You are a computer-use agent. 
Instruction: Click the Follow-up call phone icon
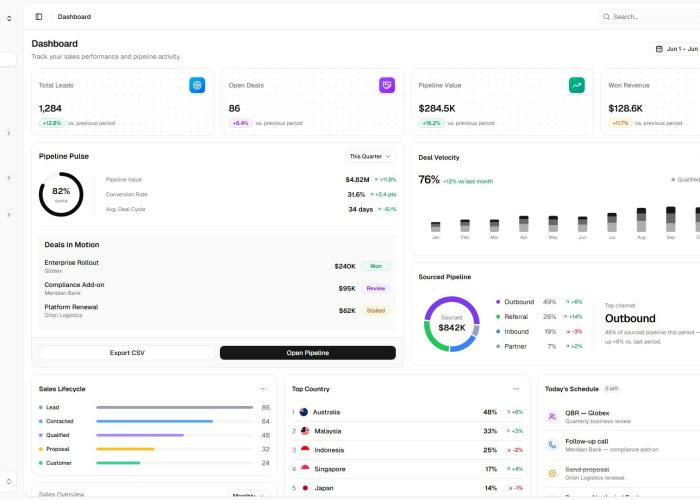(552, 445)
